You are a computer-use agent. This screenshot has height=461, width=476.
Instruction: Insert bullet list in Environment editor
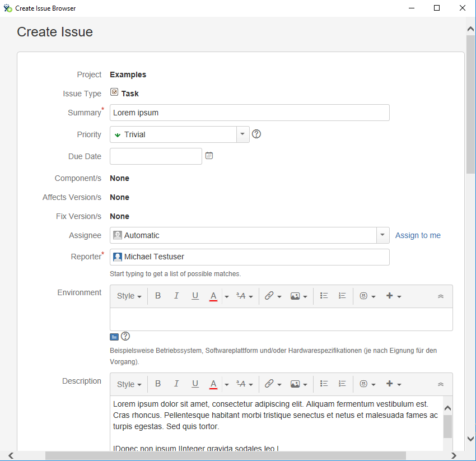tap(324, 296)
